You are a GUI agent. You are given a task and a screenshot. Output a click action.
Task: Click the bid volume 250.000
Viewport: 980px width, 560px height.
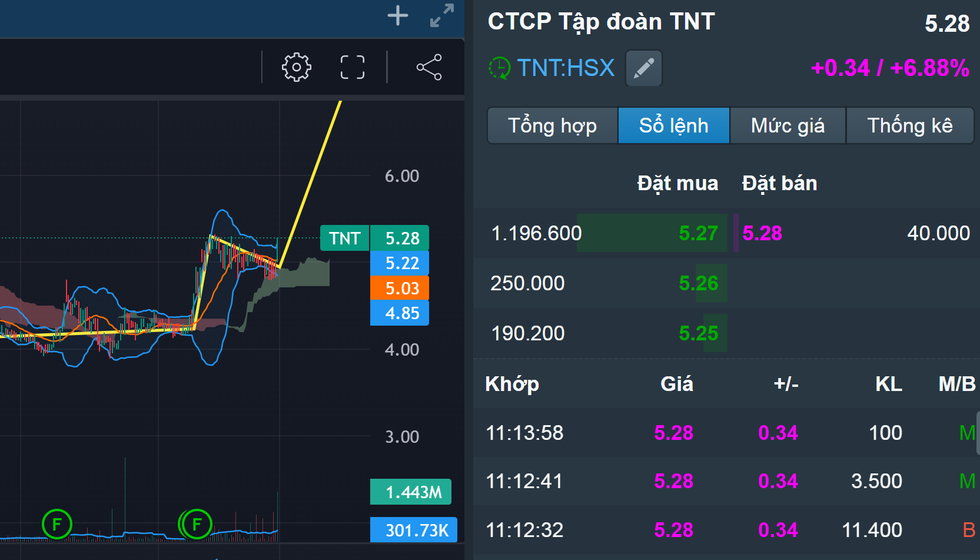click(527, 283)
